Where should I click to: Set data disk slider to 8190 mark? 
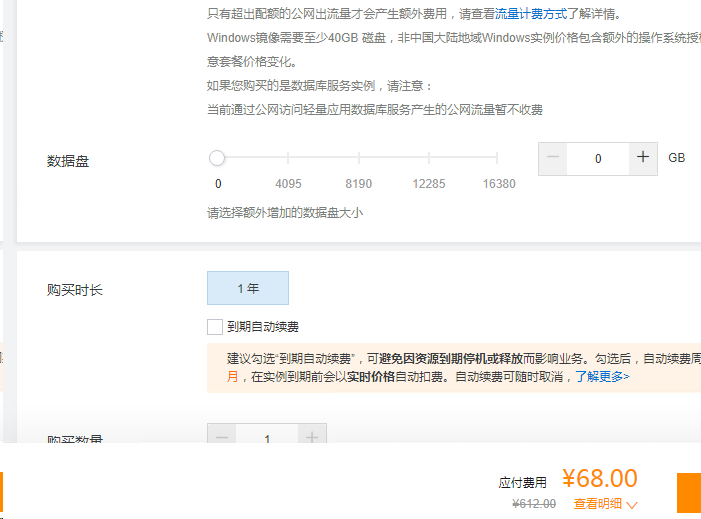click(358, 158)
